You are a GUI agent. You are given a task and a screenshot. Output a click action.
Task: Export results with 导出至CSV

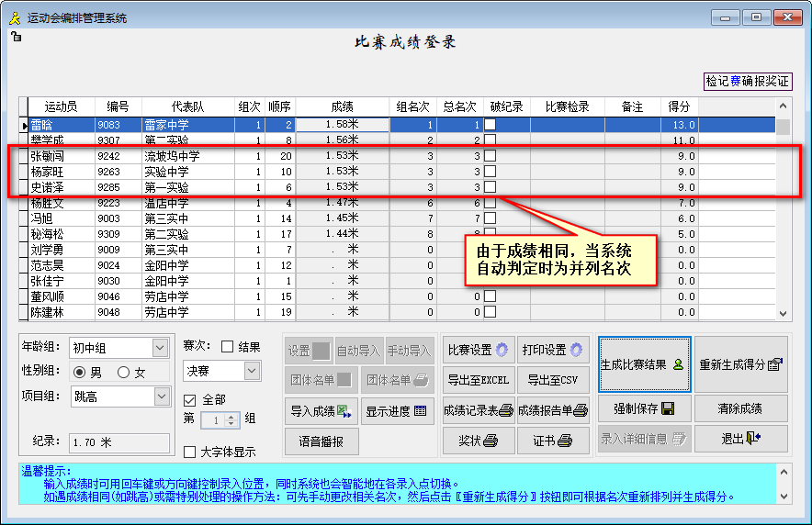coord(553,380)
